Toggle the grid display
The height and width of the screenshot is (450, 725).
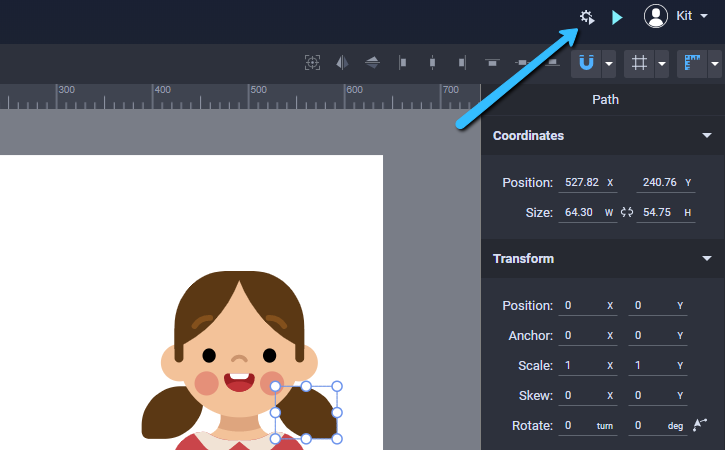pyautogui.click(x=639, y=63)
